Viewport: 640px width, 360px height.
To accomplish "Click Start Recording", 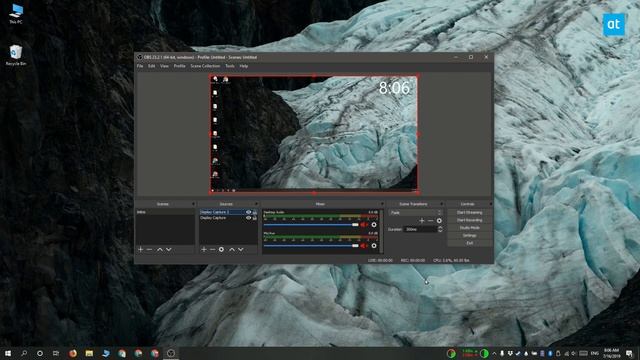I will coord(469,220).
